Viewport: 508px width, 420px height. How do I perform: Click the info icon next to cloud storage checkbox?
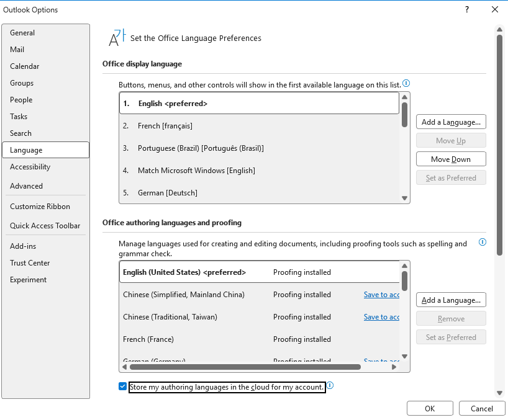tap(330, 385)
